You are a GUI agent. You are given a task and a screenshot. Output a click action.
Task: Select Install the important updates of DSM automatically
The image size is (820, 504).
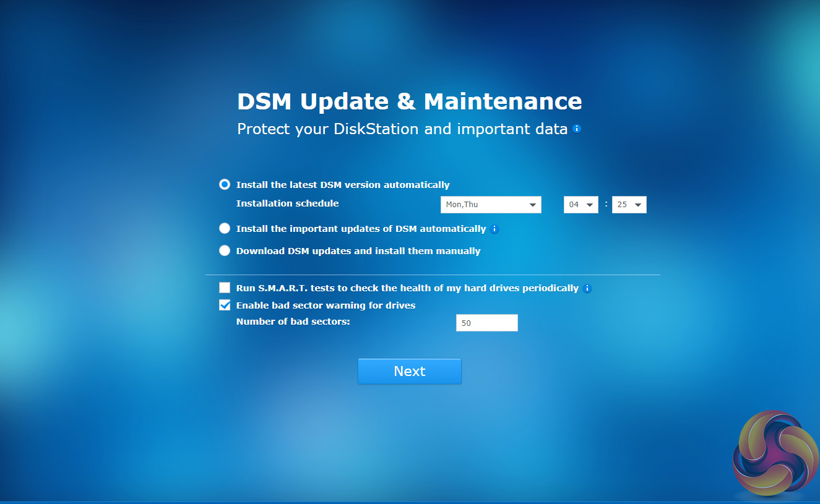click(x=225, y=229)
